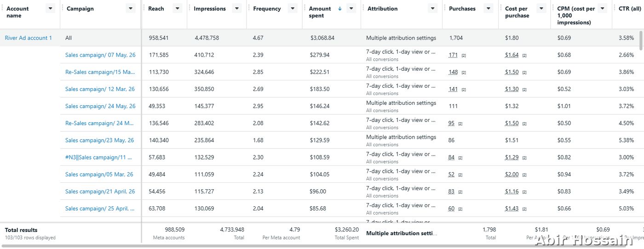Open the Frequency column dropdown arrow

(x=292, y=8)
